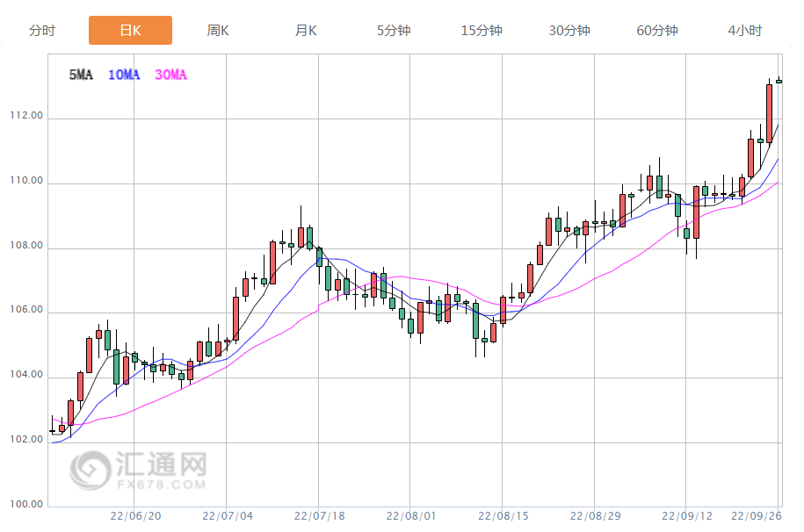The image size is (804, 532).
Task: Click the pink 30MA legend label
Action: pos(170,75)
